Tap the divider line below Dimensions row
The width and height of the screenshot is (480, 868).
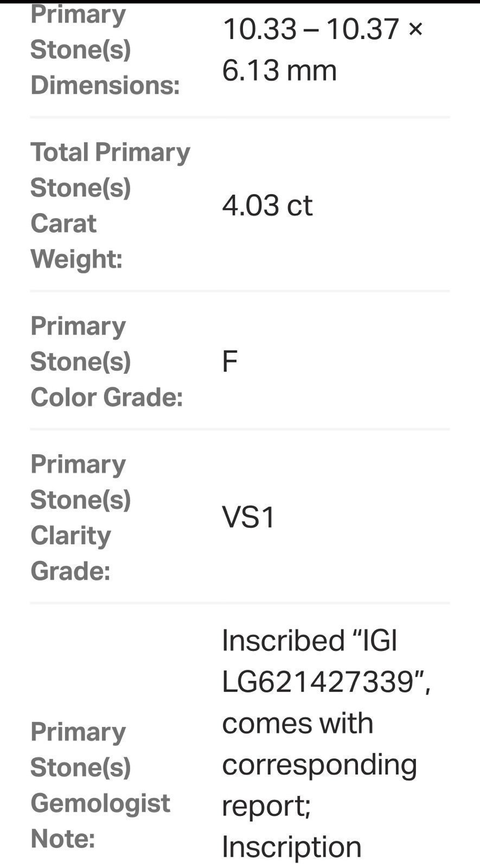[240, 117]
